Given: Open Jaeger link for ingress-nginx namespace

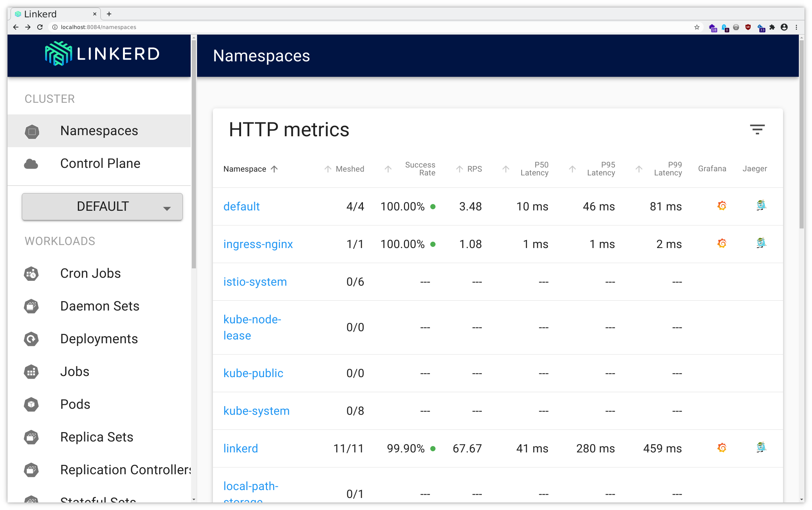Looking at the screenshot, I should (x=761, y=243).
